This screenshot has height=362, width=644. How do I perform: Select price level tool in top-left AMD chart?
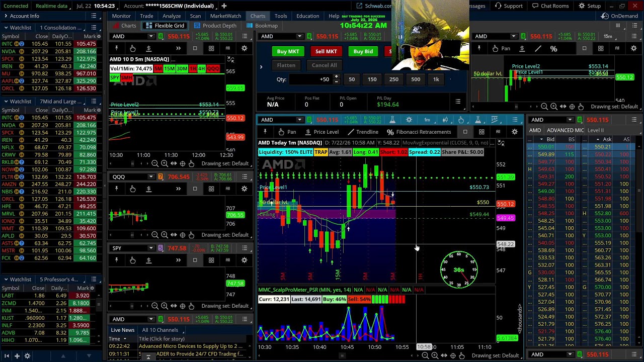pos(148,48)
